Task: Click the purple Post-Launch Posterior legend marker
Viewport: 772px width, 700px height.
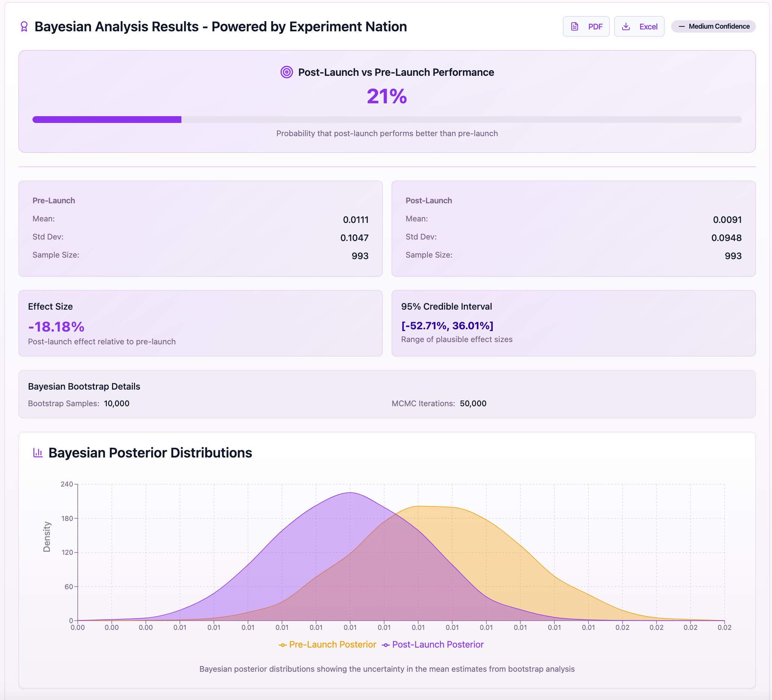Action: [386, 645]
